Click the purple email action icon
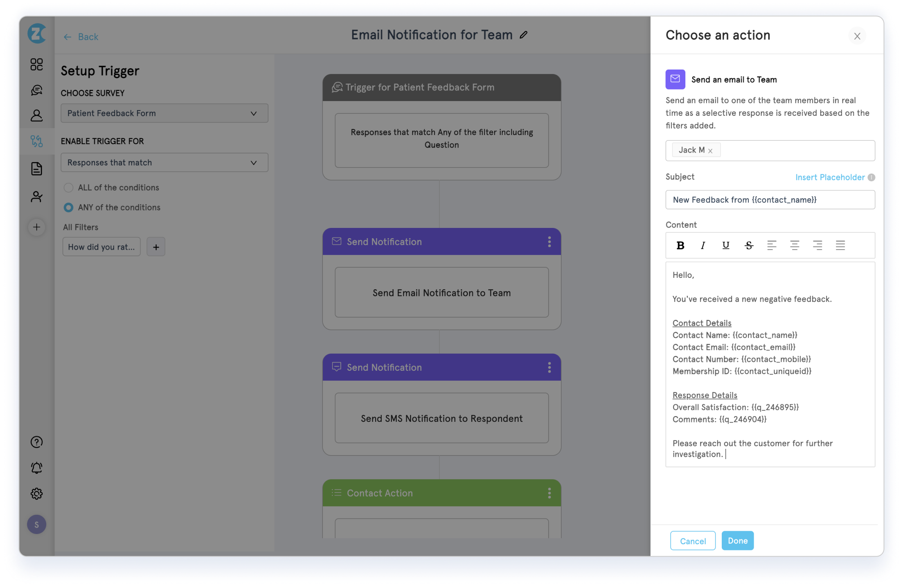903x588 pixels. click(675, 79)
